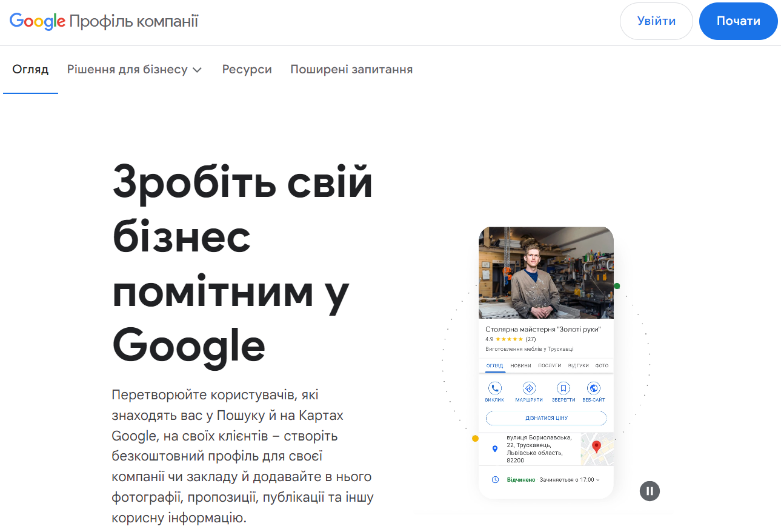The image size is (781, 532).
Task: Open the (27) reviews count link
Action: pos(531,339)
